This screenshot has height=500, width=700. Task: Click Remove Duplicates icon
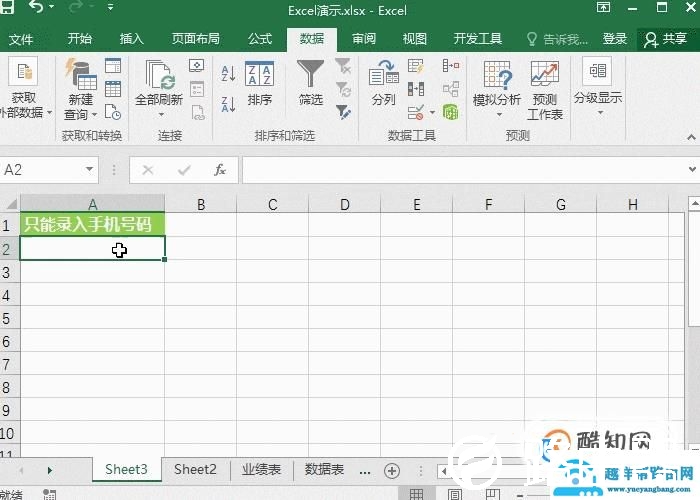(x=416, y=89)
